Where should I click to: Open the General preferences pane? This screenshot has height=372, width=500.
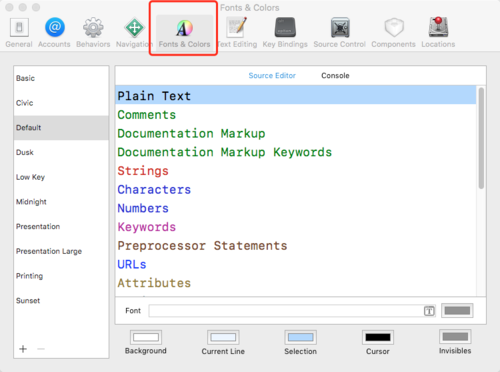(x=19, y=33)
